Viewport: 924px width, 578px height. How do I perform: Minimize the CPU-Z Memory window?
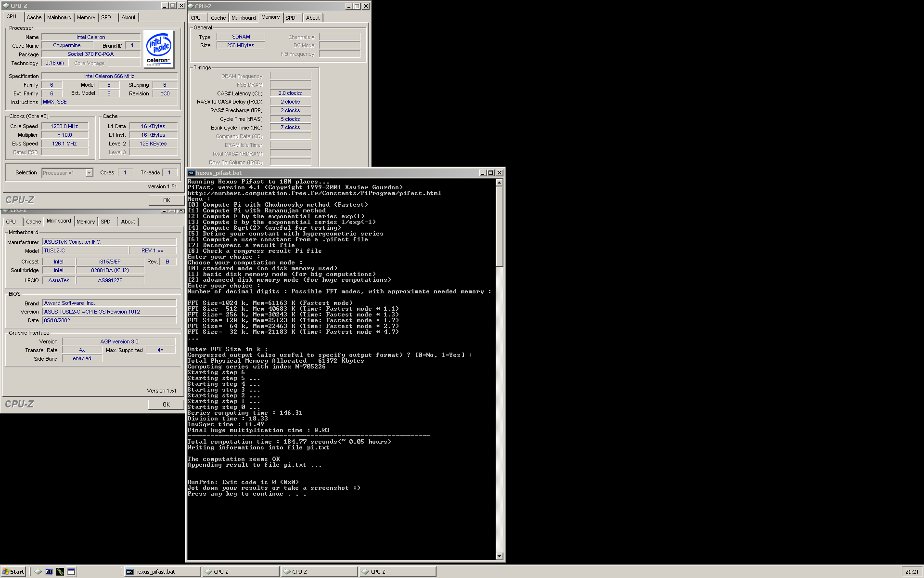point(349,6)
